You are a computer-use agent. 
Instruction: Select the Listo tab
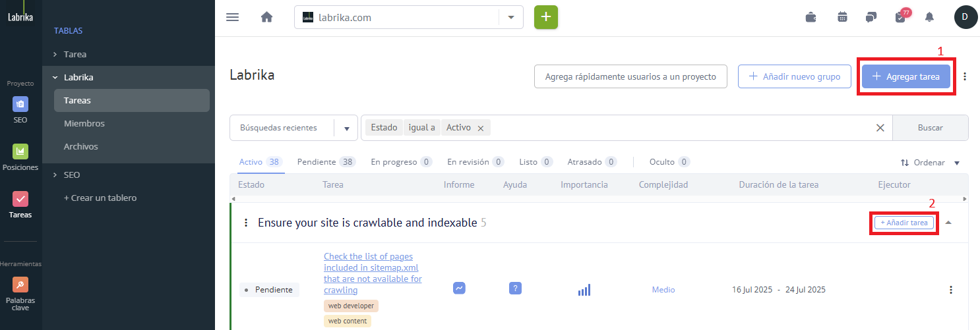536,162
